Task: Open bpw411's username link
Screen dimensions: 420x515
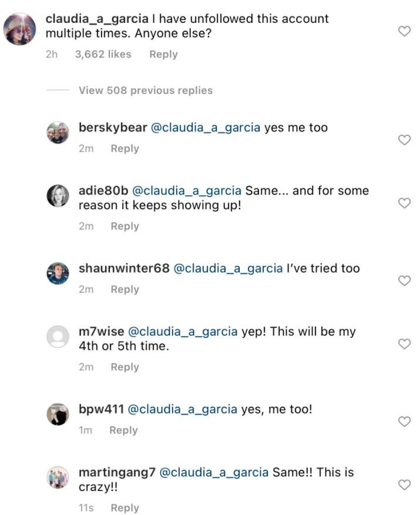Action: [x=100, y=409]
